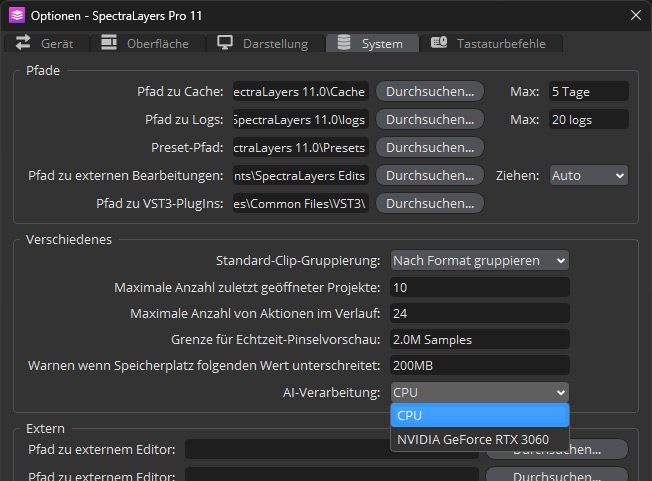The height and width of the screenshot is (481, 652).
Task: Browse for the VST3 plugins path
Action: point(429,203)
